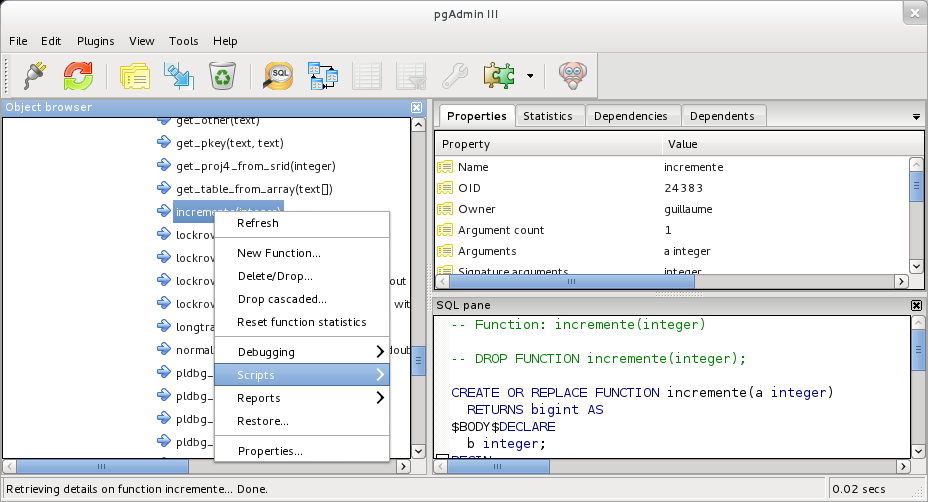
Task: Click Object browser scroll down arrow
Action: (x=418, y=451)
